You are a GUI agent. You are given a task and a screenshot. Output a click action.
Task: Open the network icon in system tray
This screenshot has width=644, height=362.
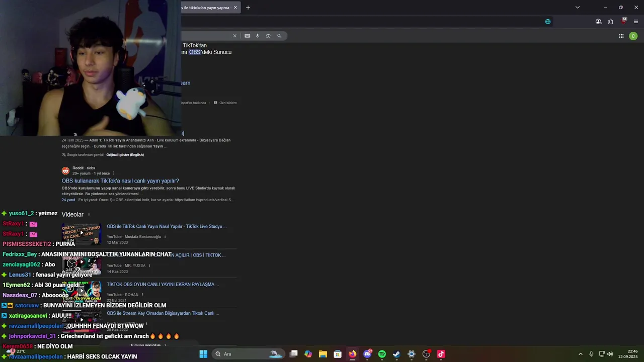602,354
